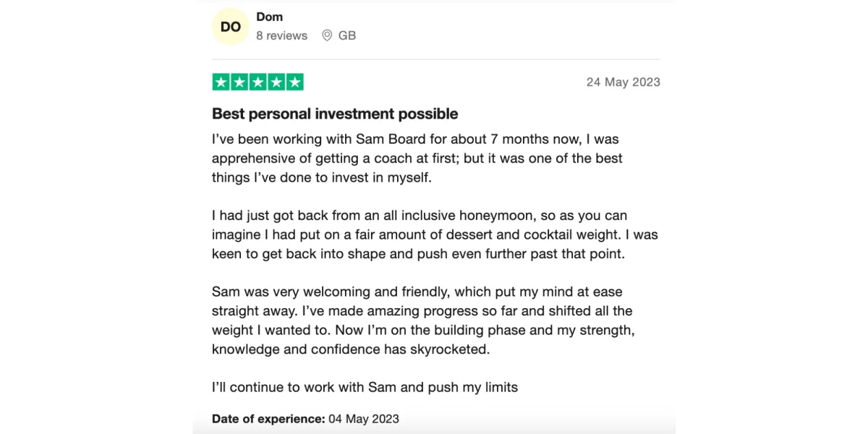Click the second green rating star

239,82
